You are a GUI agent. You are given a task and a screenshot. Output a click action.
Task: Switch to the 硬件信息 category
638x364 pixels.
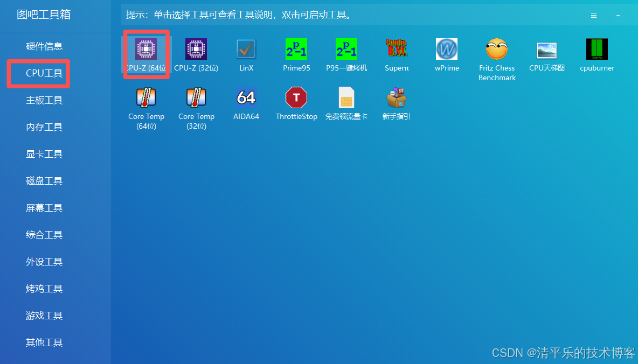pyautogui.click(x=44, y=46)
